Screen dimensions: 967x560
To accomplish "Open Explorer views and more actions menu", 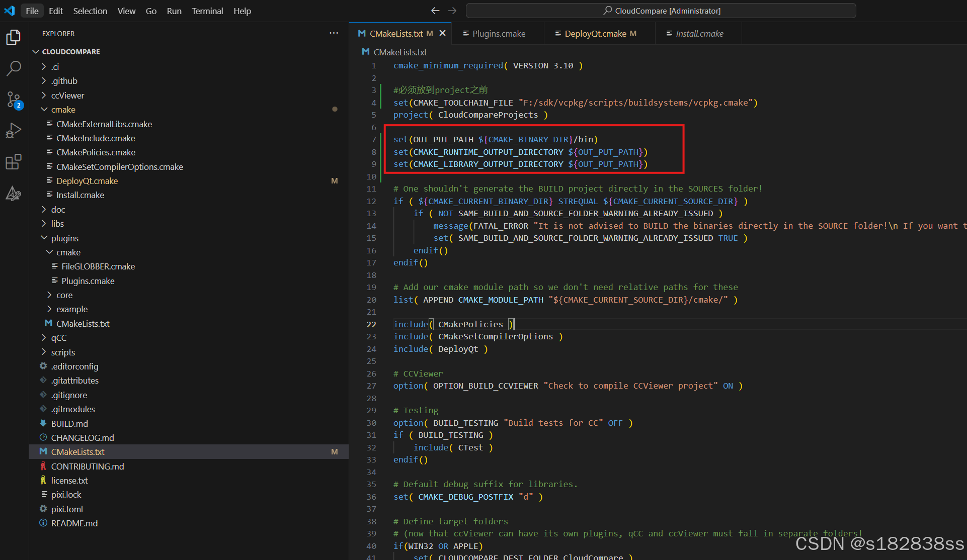I will coord(334,33).
